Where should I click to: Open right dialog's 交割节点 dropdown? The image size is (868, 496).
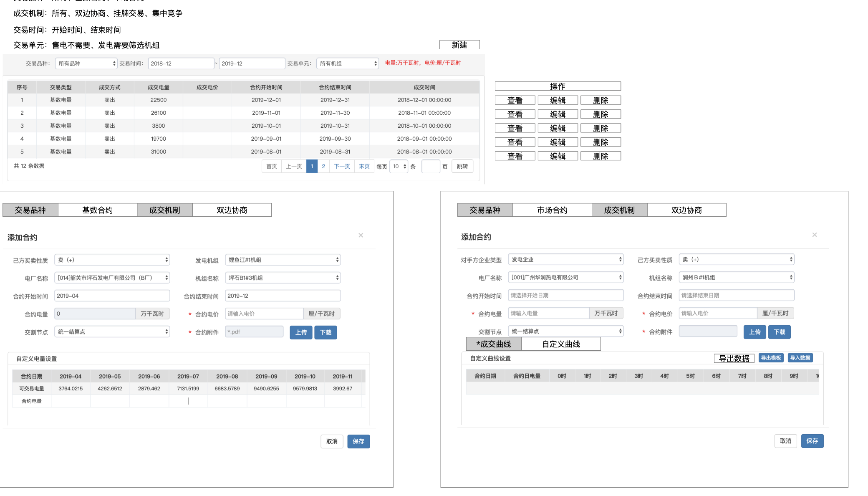pos(566,331)
